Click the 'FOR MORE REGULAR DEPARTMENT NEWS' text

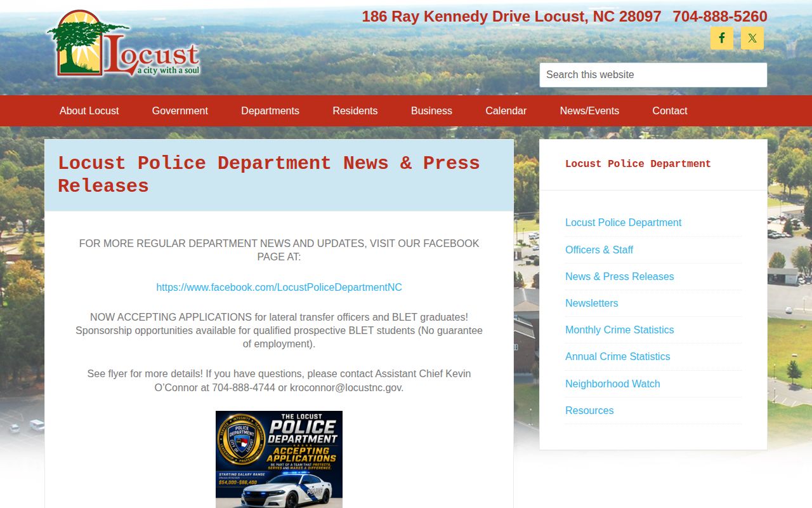pyautogui.click(x=279, y=250)
